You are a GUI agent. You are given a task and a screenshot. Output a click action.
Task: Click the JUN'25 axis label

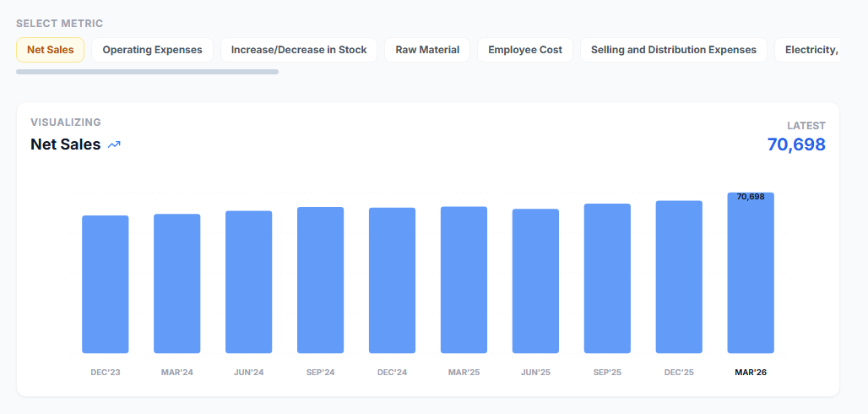point(536,373)
